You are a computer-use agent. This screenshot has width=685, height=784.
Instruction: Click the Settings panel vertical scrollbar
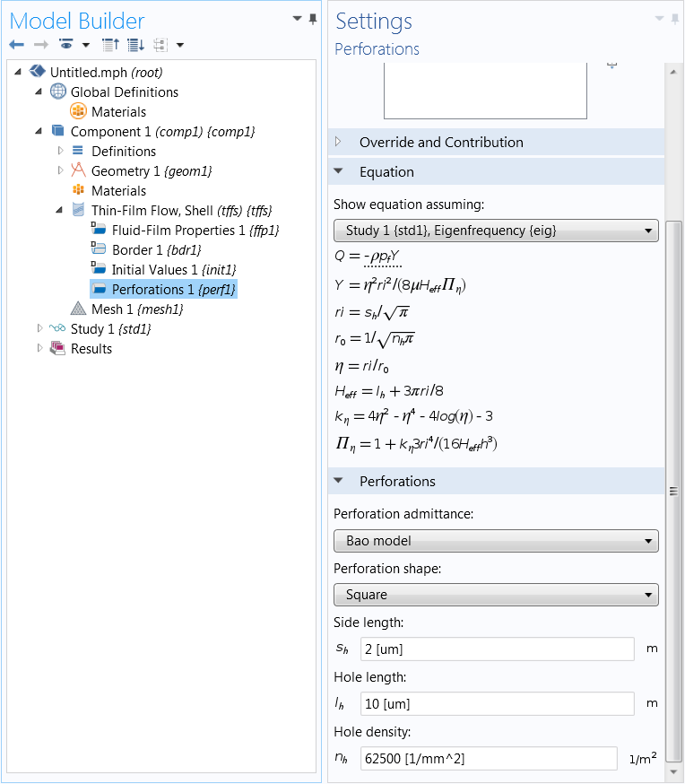tap(674, 490)
